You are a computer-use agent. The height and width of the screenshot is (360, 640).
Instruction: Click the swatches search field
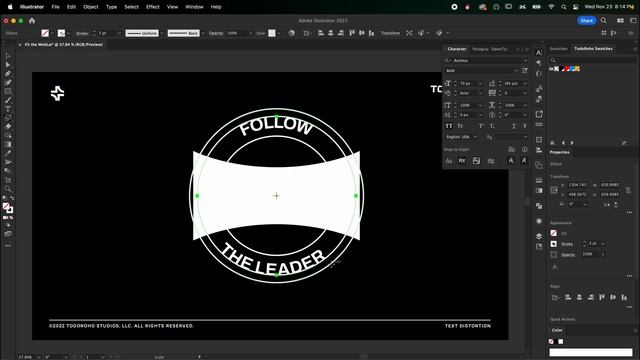[x=593, y=60]
